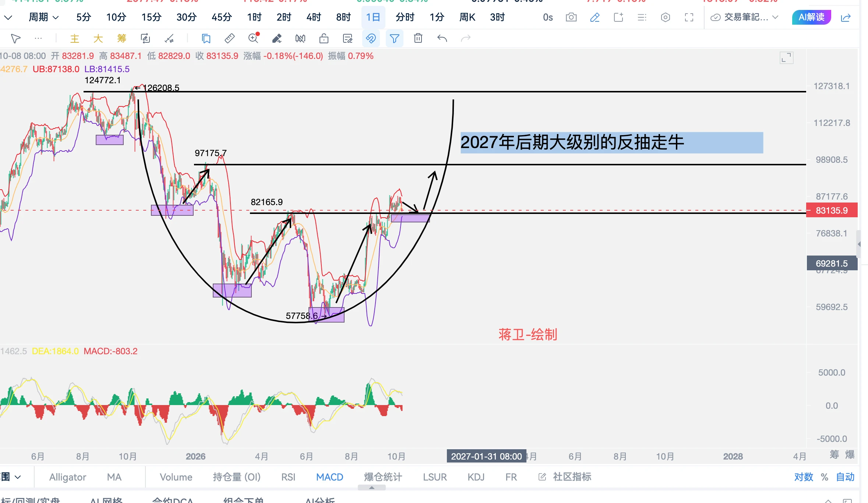Screen dimensions: 868x503
Task: Open the bookmark templates icon
Action: click(206, 38)
